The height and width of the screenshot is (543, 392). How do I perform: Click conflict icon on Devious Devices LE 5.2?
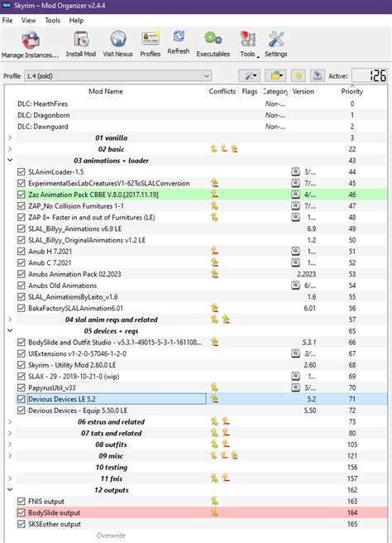point(214,399)
